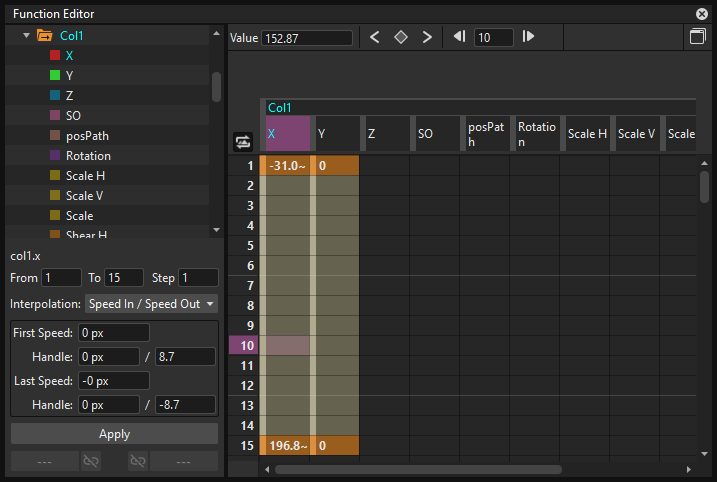Click the last Handle frame value -8.7
Viewport: 717px width, 482px height.
coord(185,405)
